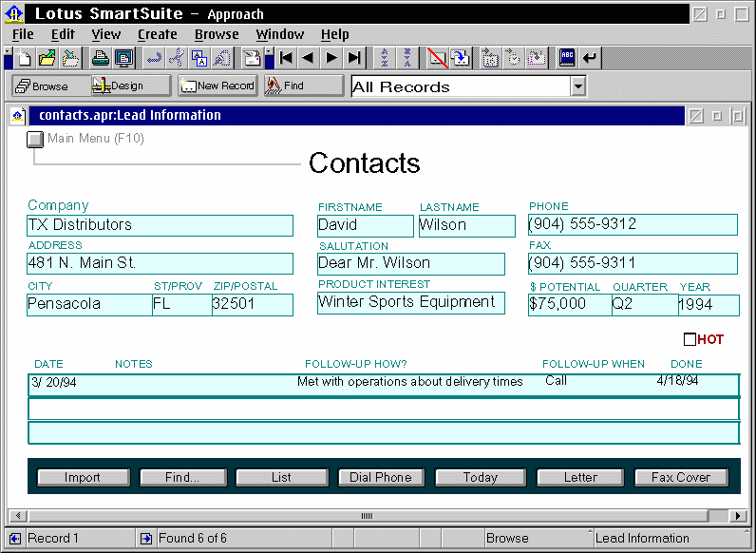Click the delete record icon
The image size is (756, 553).
(x=437, y=58)
